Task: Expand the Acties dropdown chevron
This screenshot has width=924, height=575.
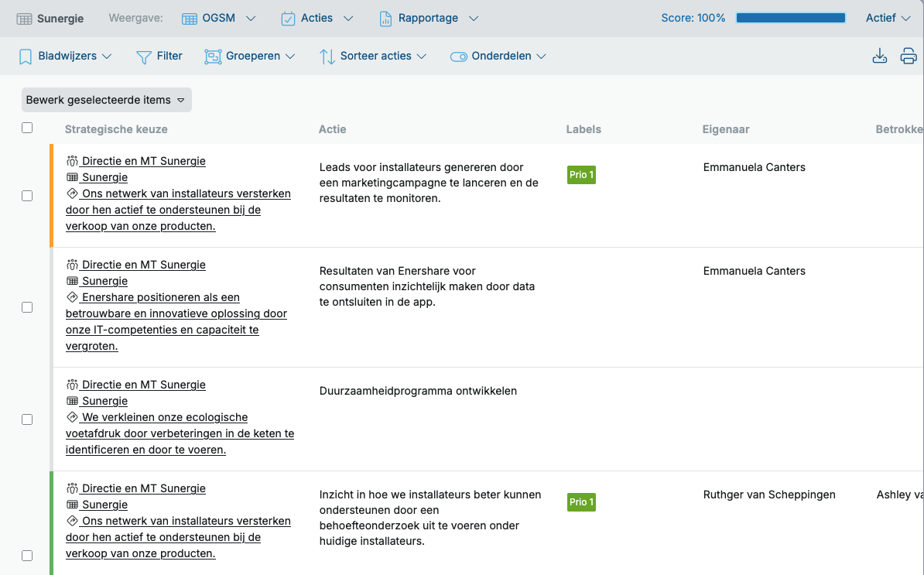Action: (x=348, y=19)
